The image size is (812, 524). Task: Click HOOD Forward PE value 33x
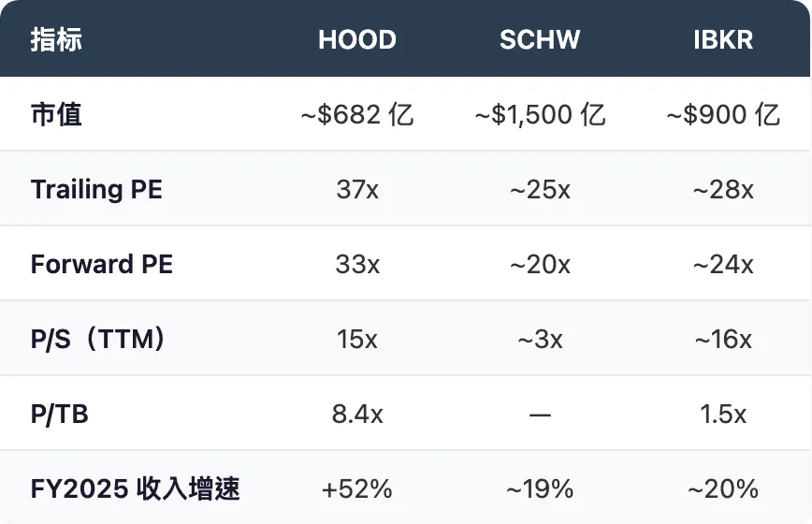[x=356, y=264]
